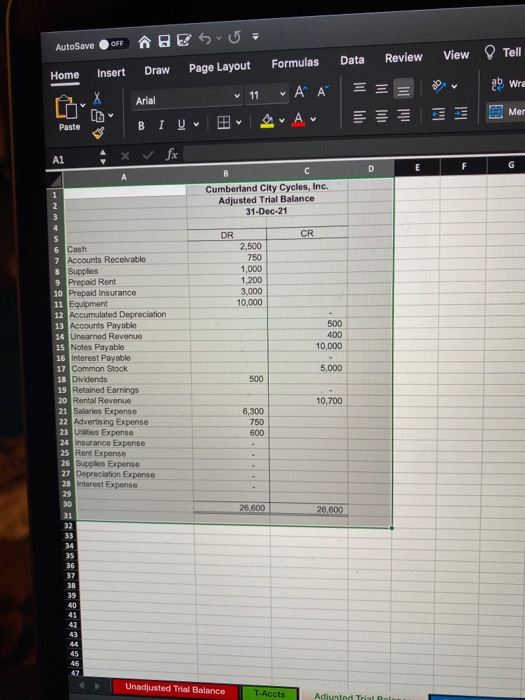The height and width of the screenshot is (700, 525).
Task: Click the Align Right icon
Action: click(x=404, y=115)
